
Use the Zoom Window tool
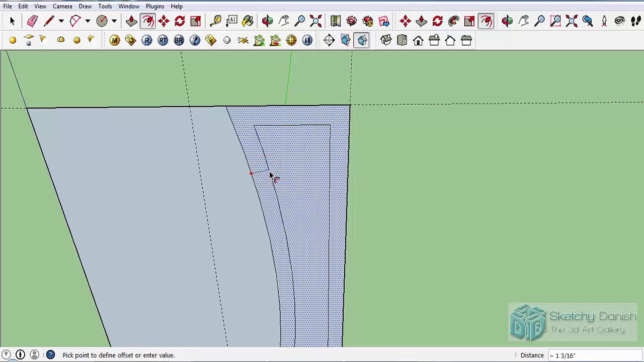[x=555, y=21]
